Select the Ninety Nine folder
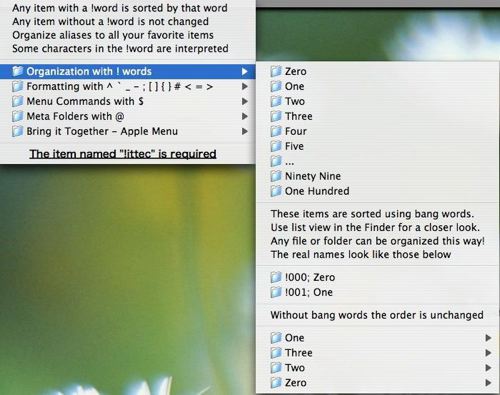The image size is (500, 395). pyautogui.click(x=378, y=176)
